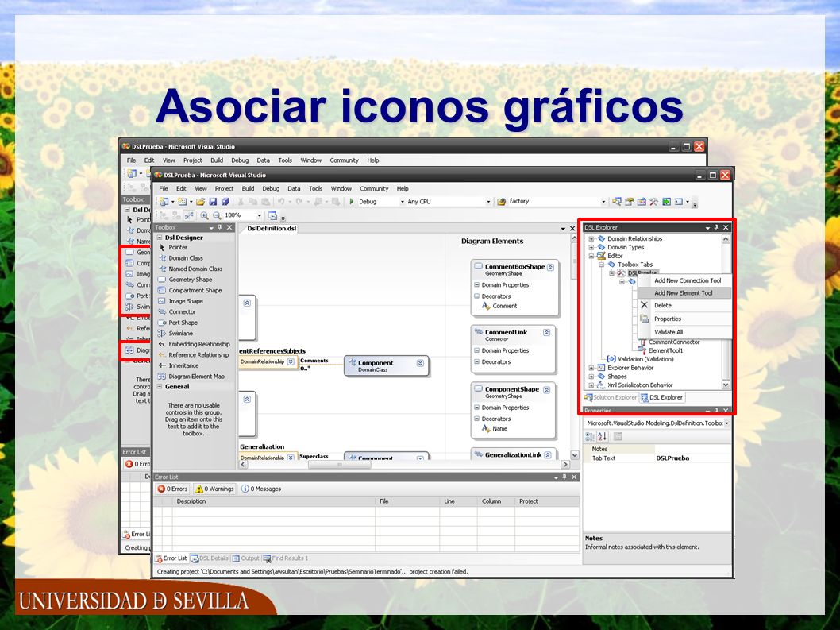Show categorized properties view
This screenshot has height=630, width=840.
tap(589, 436)
